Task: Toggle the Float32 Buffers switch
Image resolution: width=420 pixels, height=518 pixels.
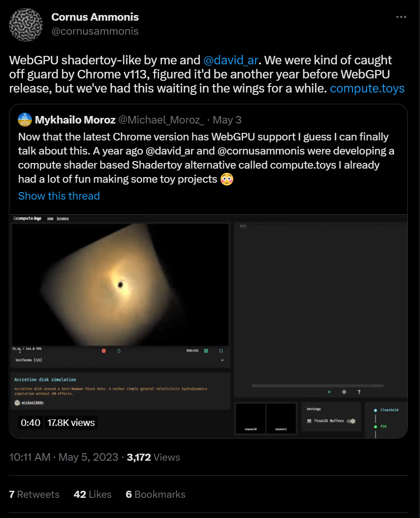Action: 351,421
